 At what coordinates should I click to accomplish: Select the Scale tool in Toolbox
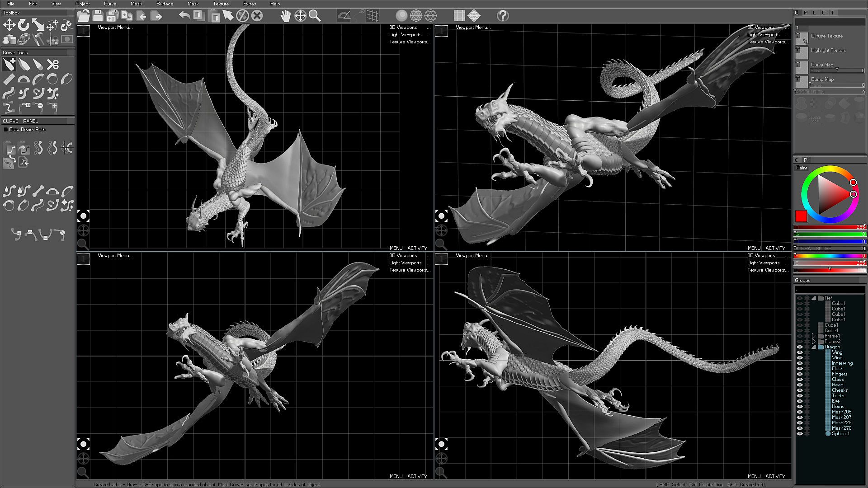[x=38, y=25]
